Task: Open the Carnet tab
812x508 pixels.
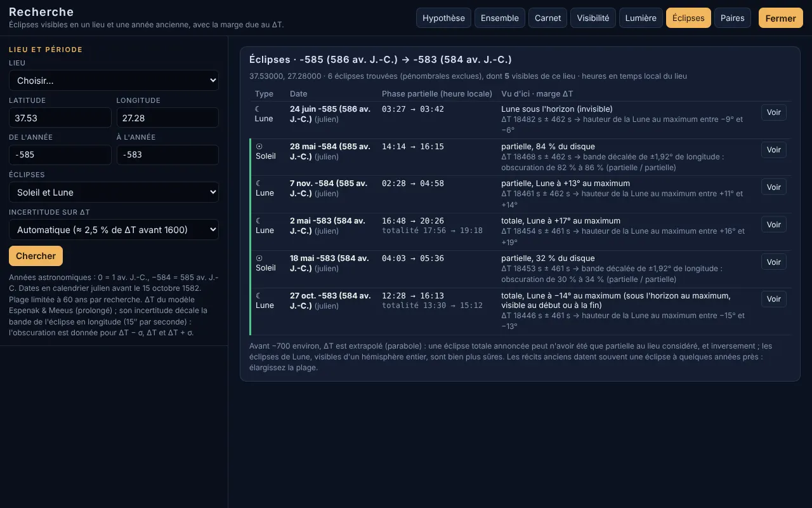Action: coord(547,18)
